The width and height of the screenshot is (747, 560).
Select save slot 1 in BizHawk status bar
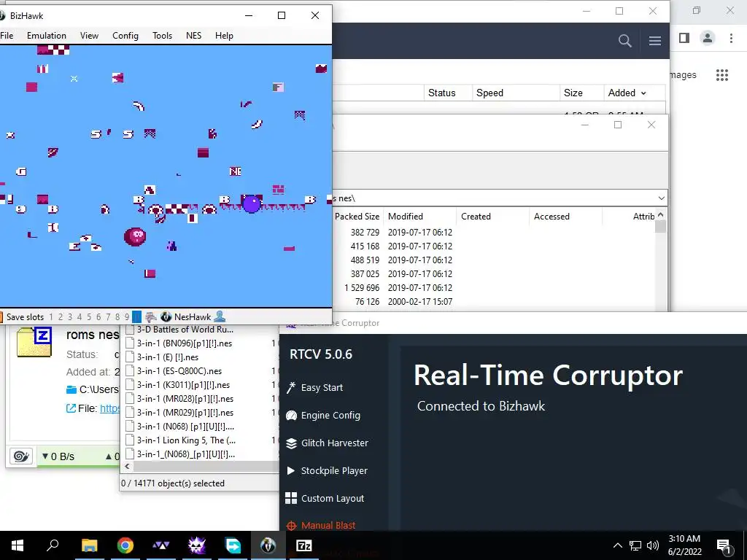(51, 317)
